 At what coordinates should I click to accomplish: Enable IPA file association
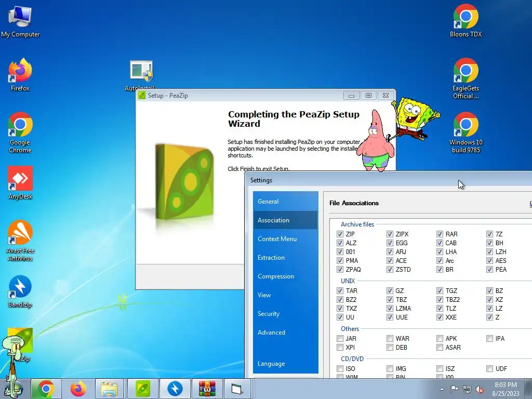coord(489,338)
